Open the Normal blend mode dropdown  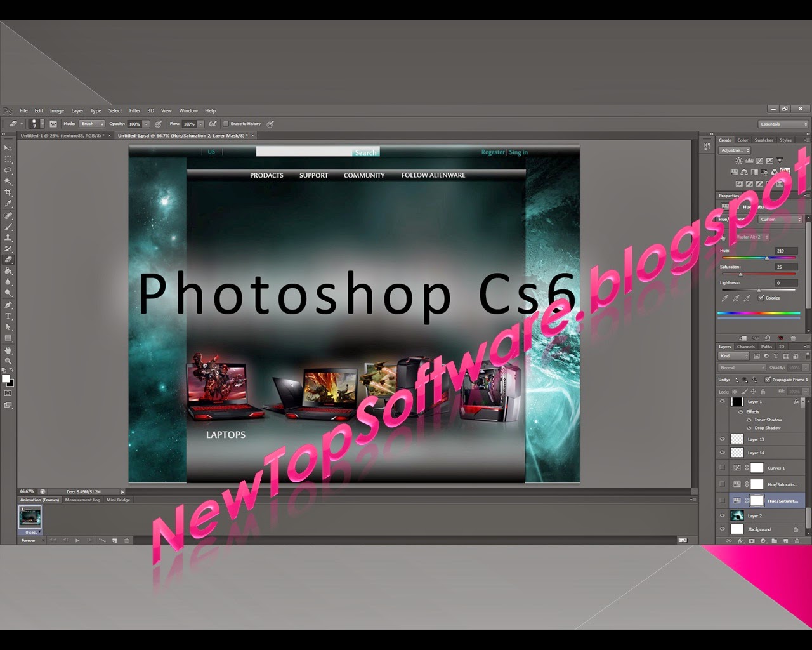742,368
